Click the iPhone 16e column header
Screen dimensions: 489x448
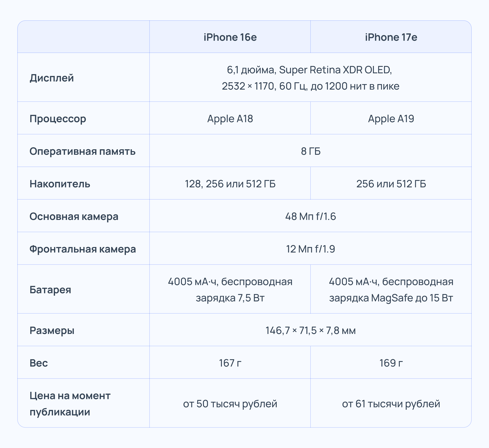click(230, 37)
